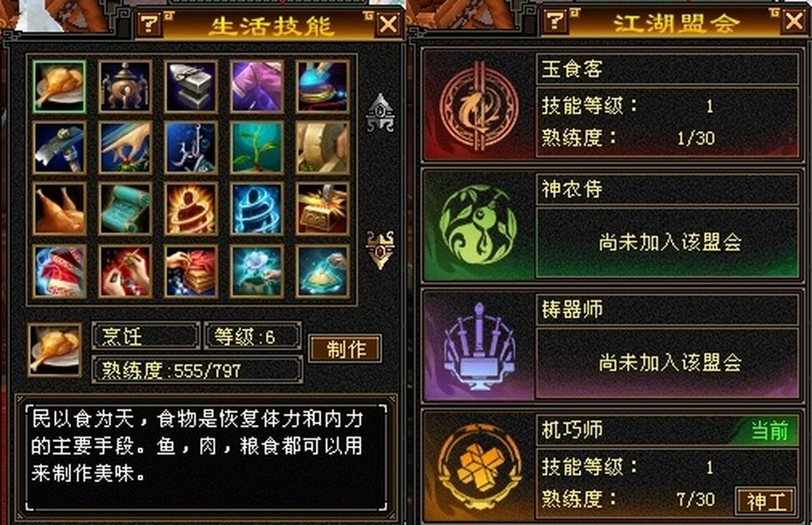Screen dimensions: 812x525
Task: Select the teal scroll skill icon
Action: click(x=125, y=209)
